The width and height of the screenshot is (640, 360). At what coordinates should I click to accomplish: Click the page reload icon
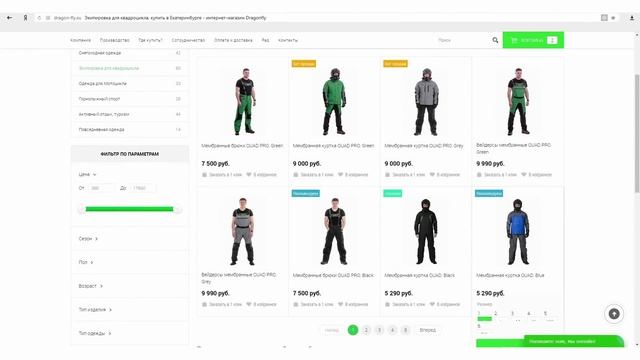coord(39,18)
